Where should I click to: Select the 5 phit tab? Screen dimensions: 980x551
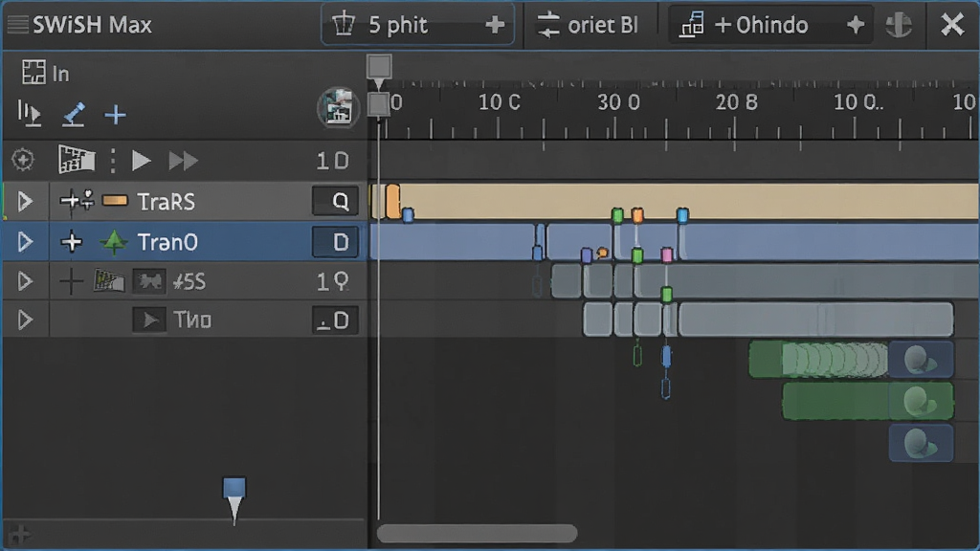coord(417,25)
